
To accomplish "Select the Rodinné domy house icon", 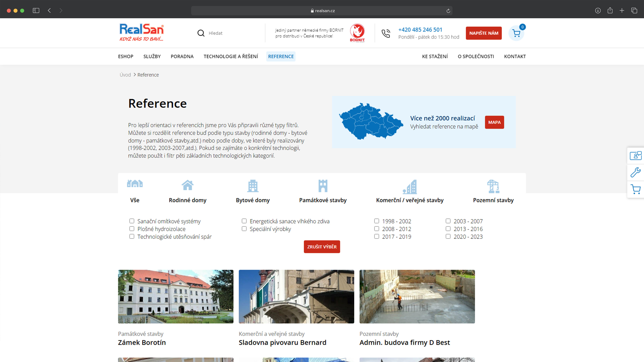I will coord(188,185).
